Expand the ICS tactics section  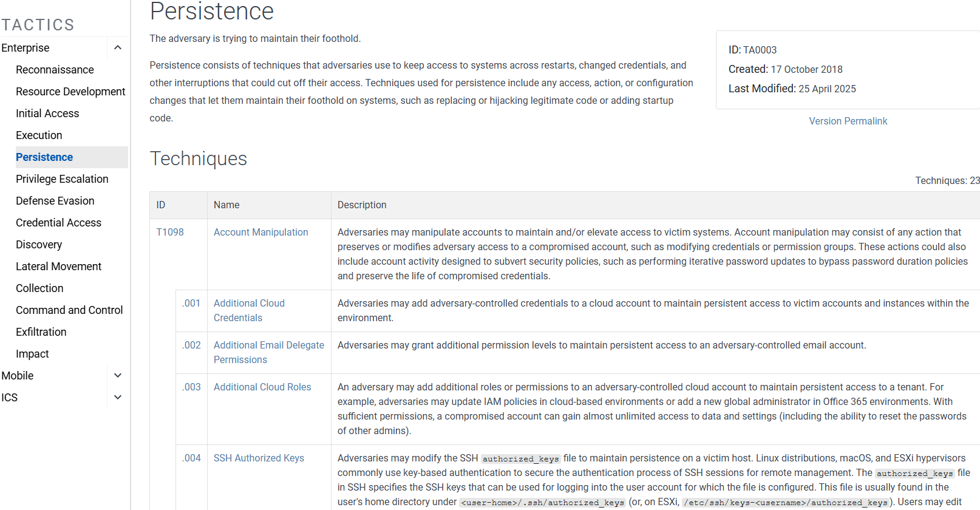(x=118, y=398)
